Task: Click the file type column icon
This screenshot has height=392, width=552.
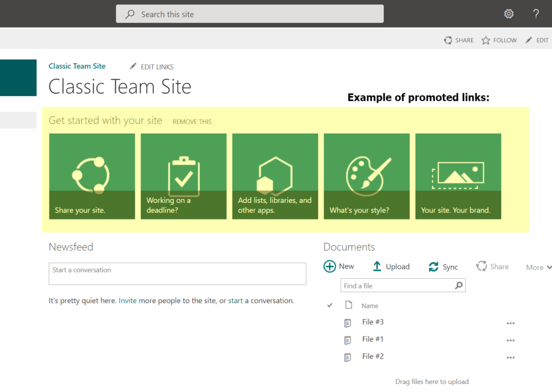Action: [x=349, y=305]
